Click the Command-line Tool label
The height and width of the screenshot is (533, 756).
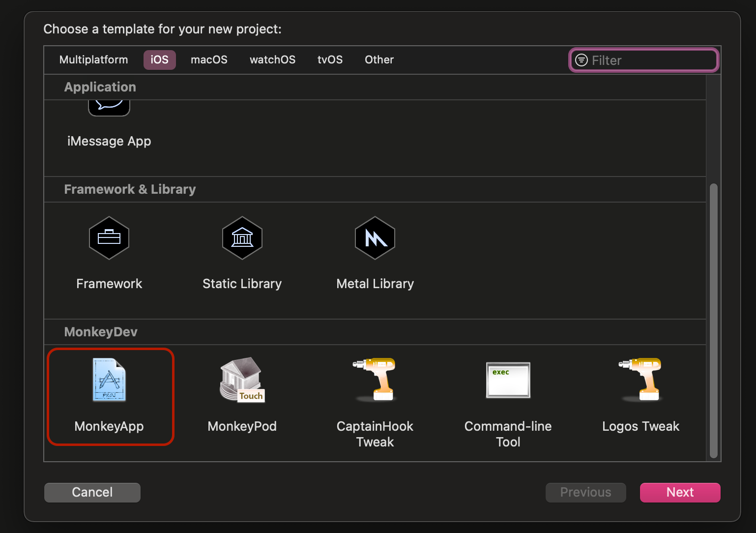click(508, 434)
